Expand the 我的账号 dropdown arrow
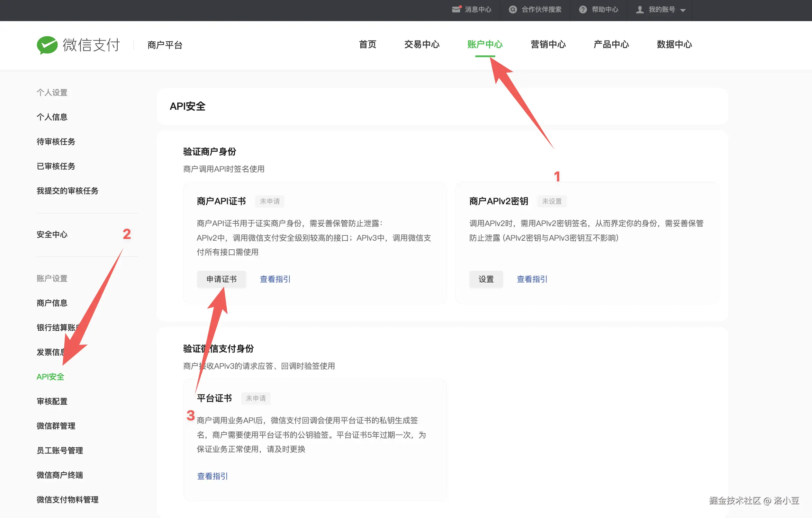 683,10
